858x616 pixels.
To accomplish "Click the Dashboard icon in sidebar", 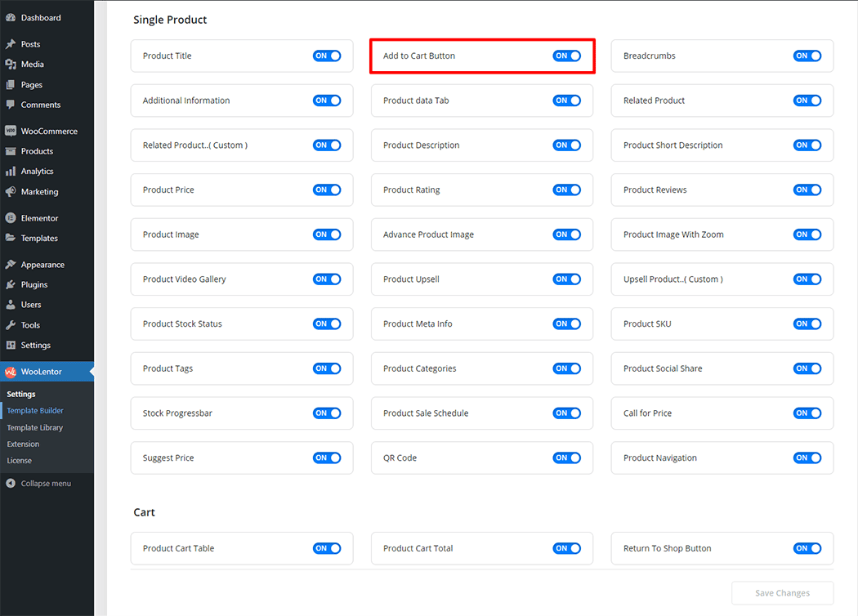I will 10,17.
